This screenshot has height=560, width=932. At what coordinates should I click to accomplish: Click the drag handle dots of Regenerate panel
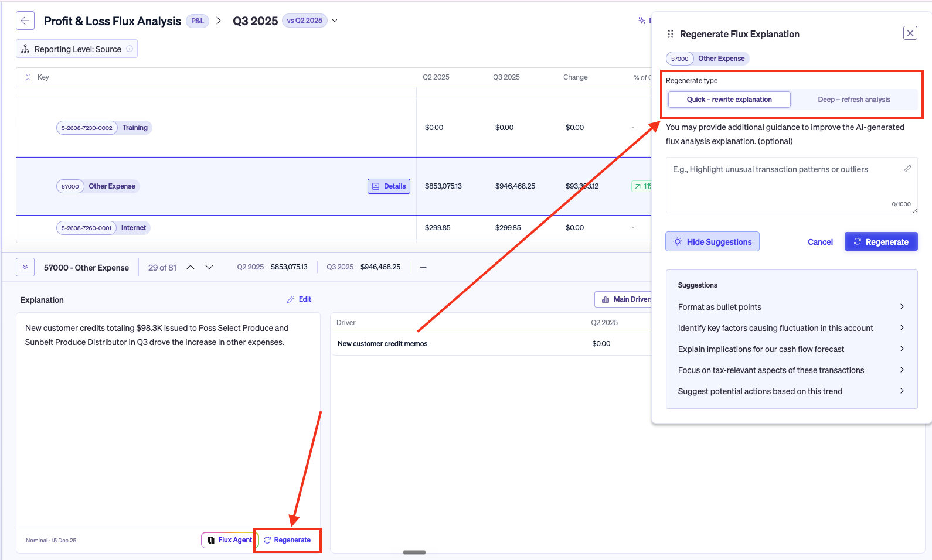671,34
